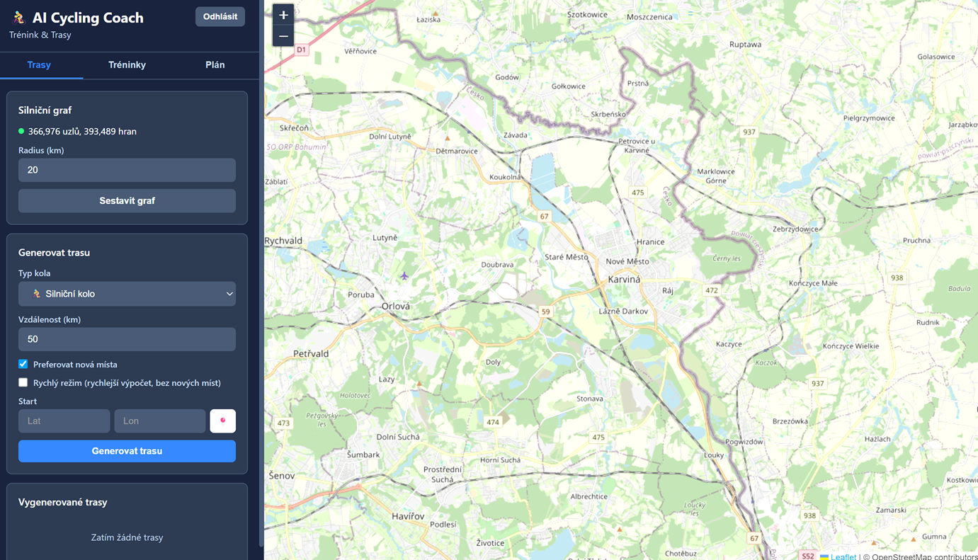Click the 'Albrechtice' map label

click(x=589, y=496)
